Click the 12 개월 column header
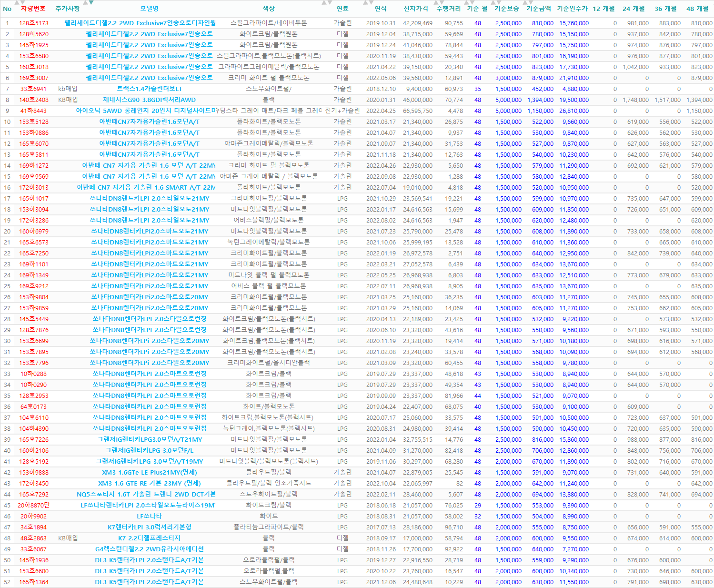The height and width of the screenshot is (588, 714). click(x=604, y=9)
